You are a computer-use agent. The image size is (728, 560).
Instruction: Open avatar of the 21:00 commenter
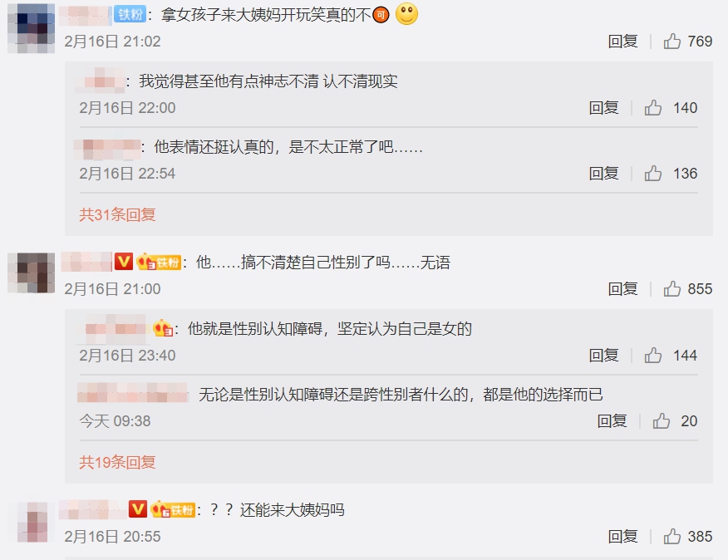pos(31,273)
